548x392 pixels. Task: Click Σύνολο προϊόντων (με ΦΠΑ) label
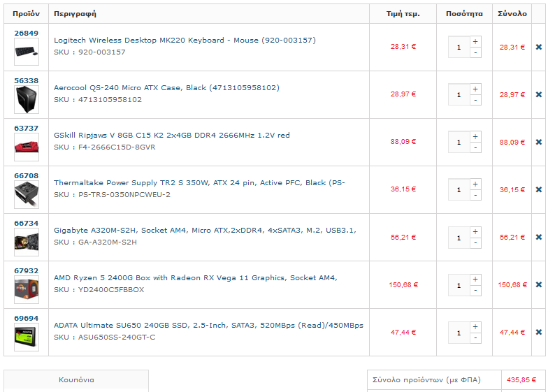tap(426, 380)
